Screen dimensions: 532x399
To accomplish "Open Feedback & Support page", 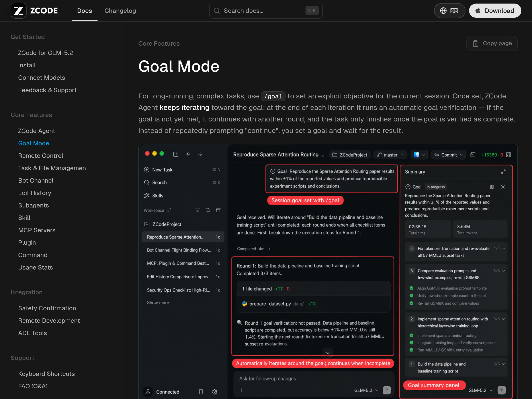I will pyautogui.click(x=47, y=90).
